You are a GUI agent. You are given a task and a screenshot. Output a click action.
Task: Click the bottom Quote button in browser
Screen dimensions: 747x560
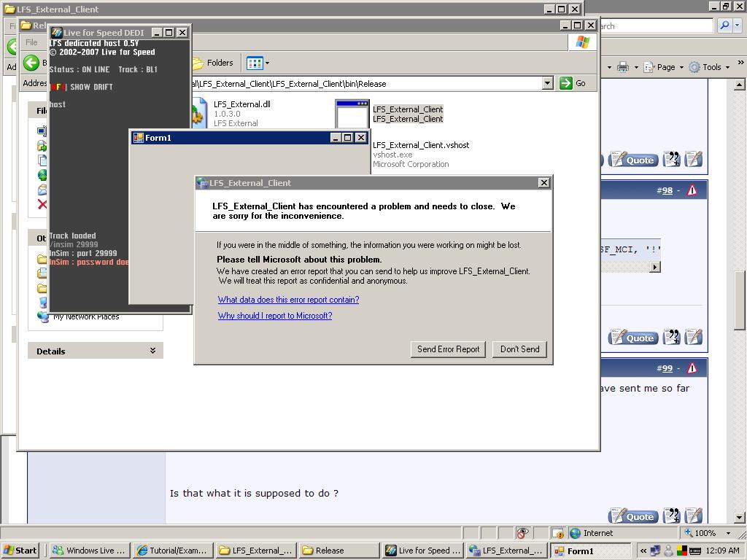(x=634, y=517)
